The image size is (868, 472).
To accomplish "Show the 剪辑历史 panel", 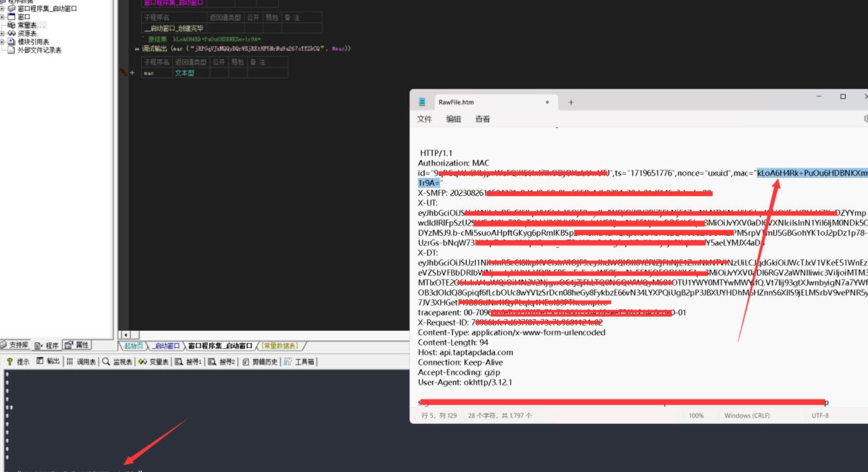I will 260,362.
